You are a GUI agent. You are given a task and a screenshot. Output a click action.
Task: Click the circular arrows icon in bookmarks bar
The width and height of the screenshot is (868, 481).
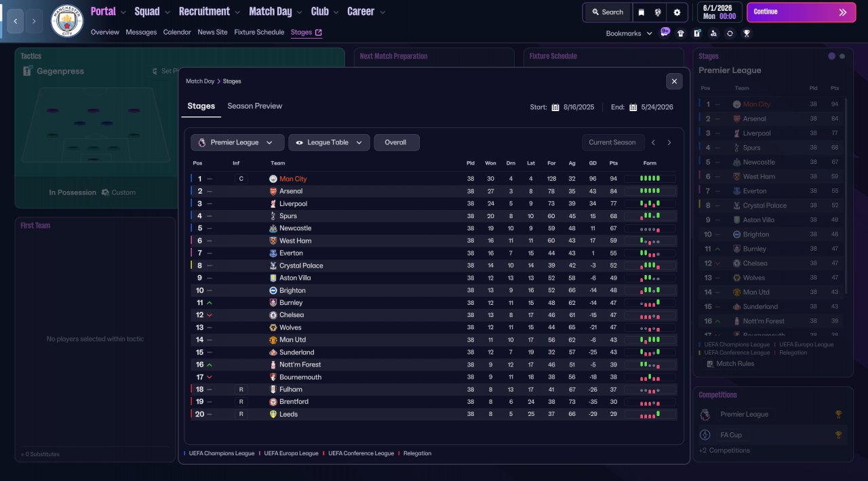click(730, 33)
